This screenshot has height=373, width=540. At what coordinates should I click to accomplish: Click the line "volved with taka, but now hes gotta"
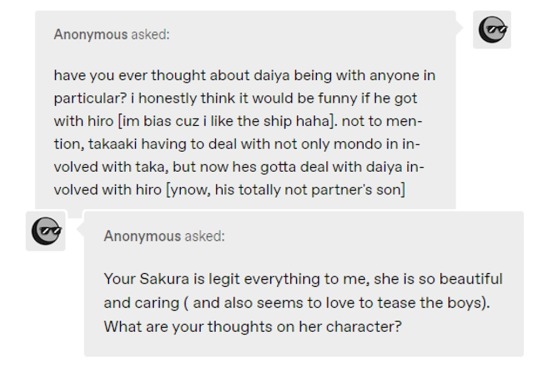pyautogui.click(x=239, y=167)
